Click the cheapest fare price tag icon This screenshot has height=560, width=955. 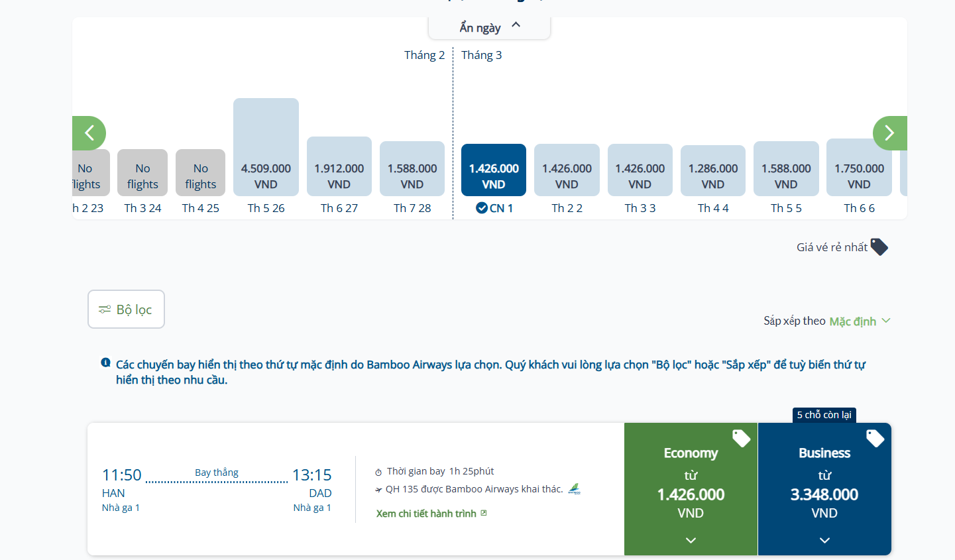pyautogui.click(x=879, y=247)
